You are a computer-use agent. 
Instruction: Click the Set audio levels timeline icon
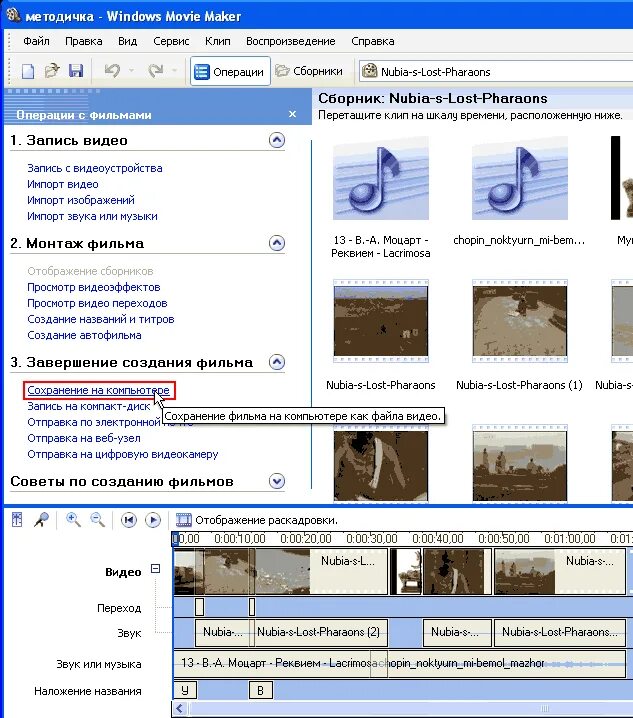click(x=17, y=520)
